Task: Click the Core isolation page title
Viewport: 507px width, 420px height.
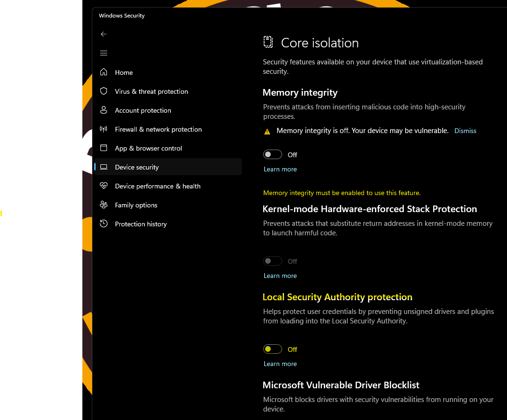Action: 320,43
